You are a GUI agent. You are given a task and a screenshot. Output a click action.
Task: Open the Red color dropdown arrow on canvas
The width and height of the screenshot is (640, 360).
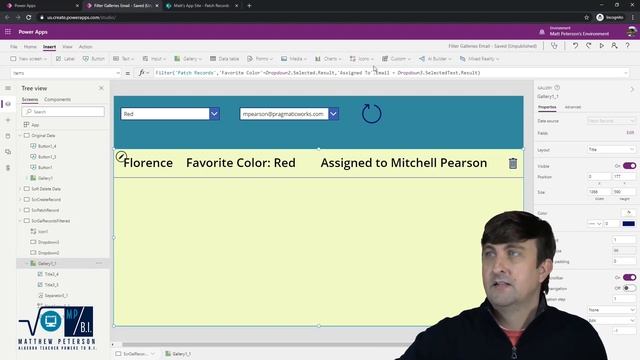point(214,114)
